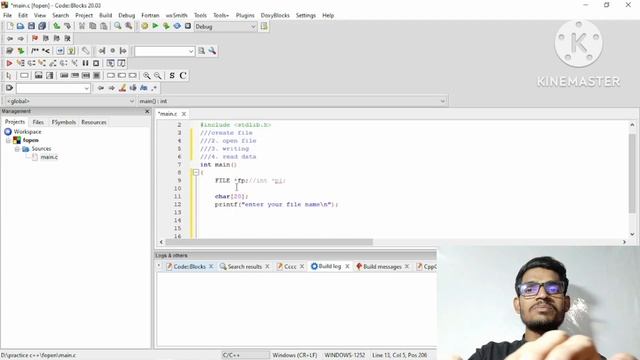Create a new file from the toolbar

[10, 26]
